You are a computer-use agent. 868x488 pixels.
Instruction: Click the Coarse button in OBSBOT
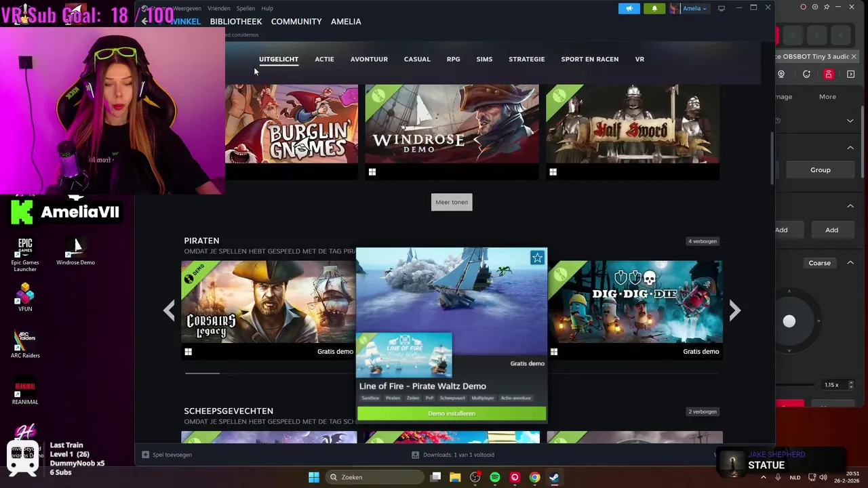(819, 263)
